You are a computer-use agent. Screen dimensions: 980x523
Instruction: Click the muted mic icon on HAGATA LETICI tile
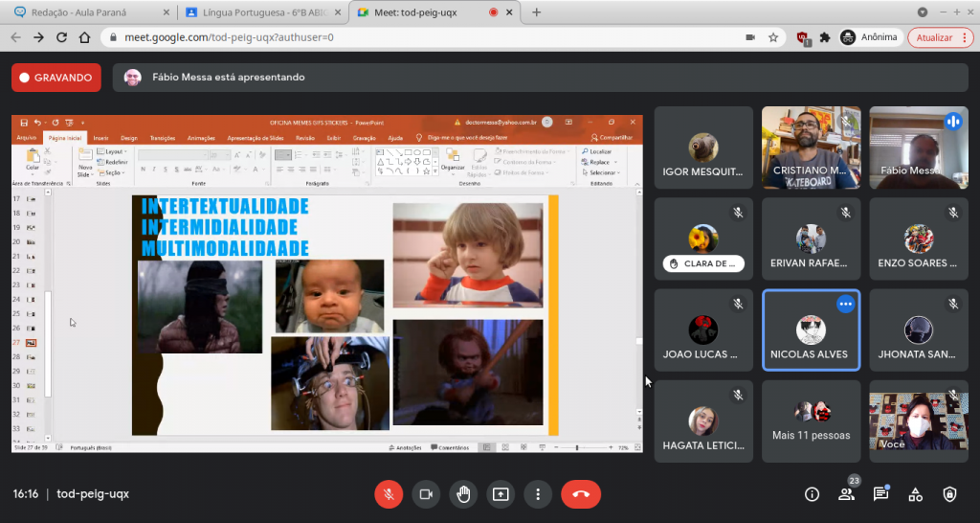pos(738,396)
